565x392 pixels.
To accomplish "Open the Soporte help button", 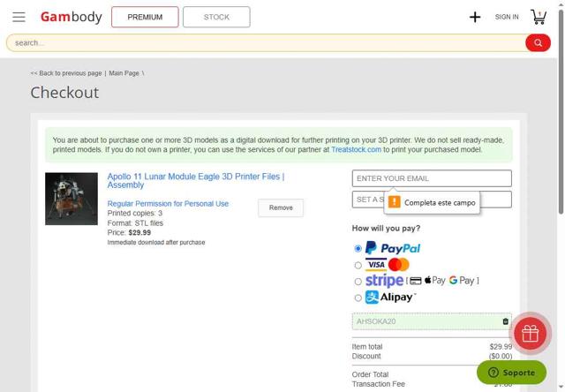I will 512,373.
